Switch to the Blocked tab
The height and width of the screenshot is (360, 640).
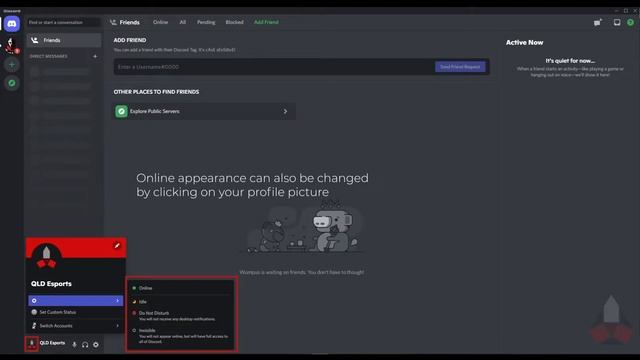click(x=234, y=22)
